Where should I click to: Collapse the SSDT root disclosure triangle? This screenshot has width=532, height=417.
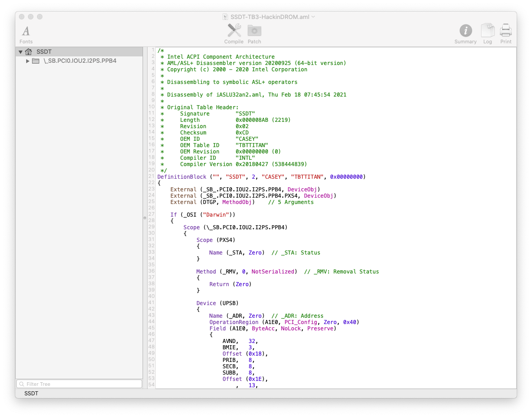coord(20,52)
